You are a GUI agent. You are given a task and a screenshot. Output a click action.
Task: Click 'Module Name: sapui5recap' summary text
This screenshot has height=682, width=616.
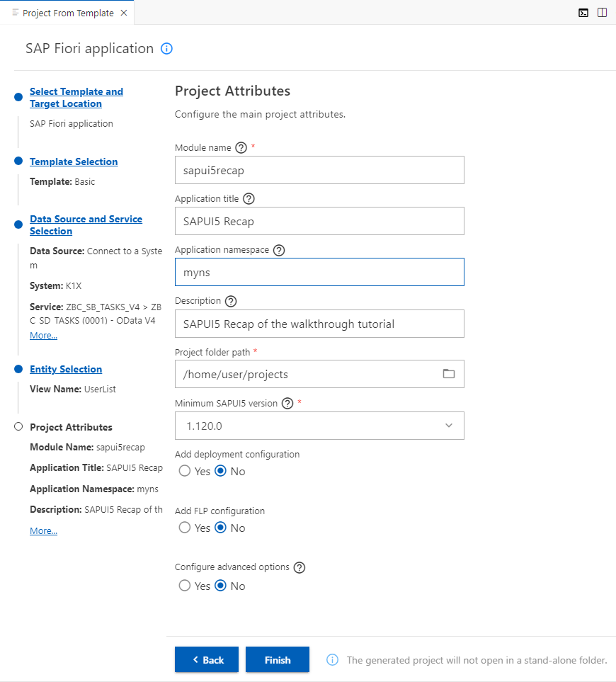point(87,447)
